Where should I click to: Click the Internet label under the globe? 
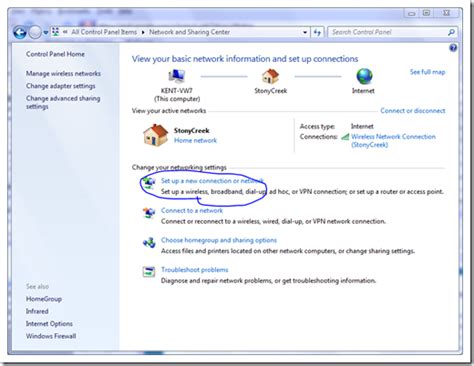363,91
